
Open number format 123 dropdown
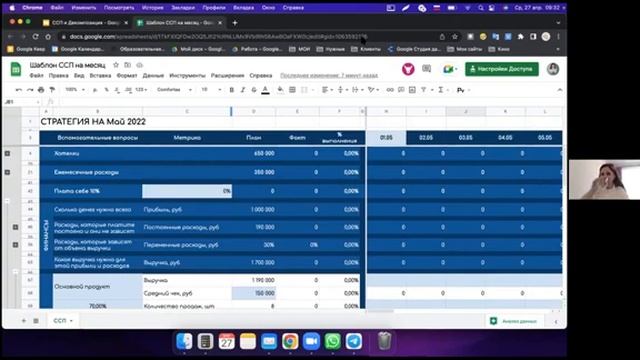point(141,90)
